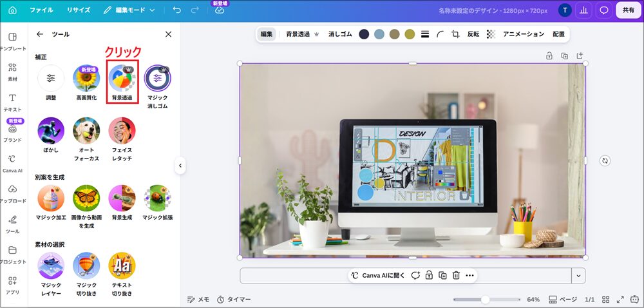Viewport: 644px width, 308px height.
Task: Open タイマー timer at the bottom
Action: tap(234, 300)
